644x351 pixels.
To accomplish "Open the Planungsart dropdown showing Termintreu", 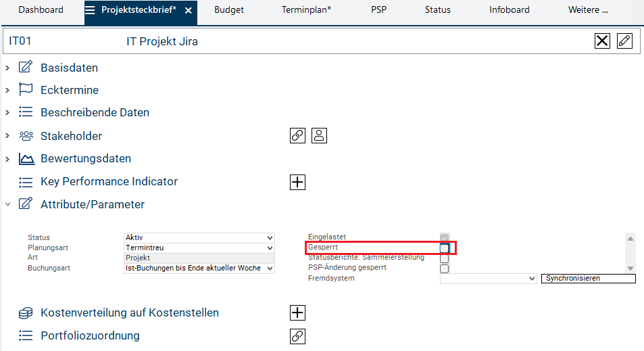I will (x=199, y=248).
